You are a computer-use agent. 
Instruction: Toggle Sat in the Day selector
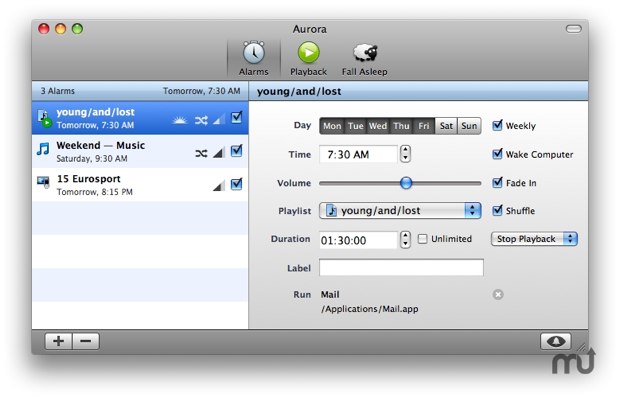pyautogui.click(x=446, y=126)
